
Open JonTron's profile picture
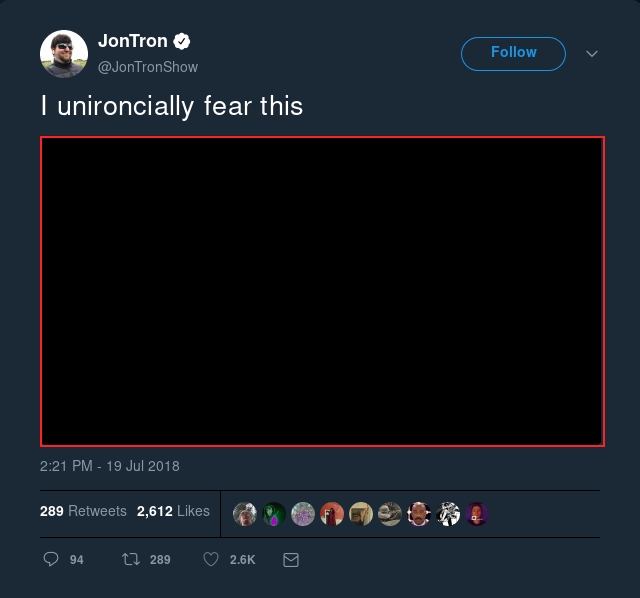(64, 53)
